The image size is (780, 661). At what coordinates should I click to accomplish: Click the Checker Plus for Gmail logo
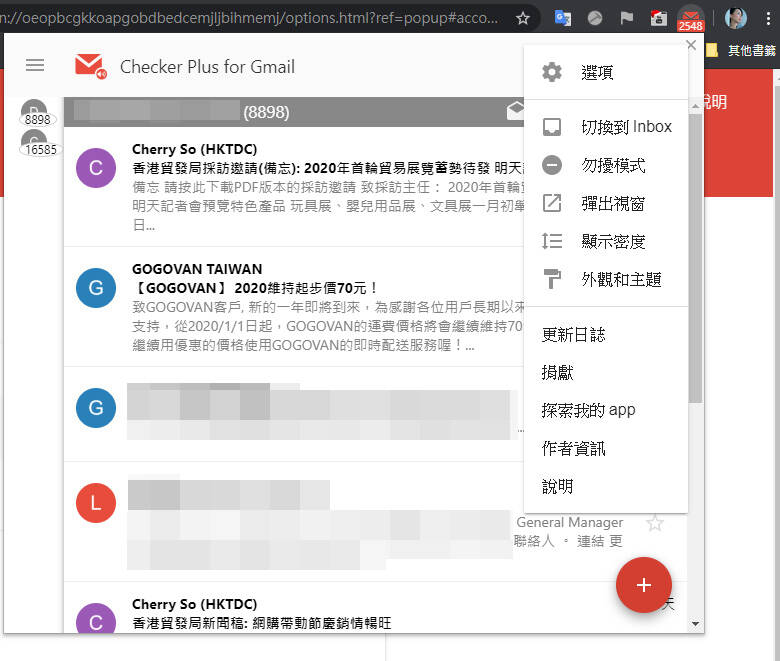pos(91,66)
